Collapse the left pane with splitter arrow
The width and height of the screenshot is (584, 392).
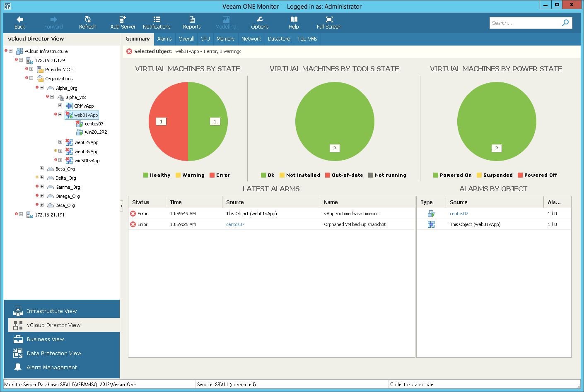[121, 205]
